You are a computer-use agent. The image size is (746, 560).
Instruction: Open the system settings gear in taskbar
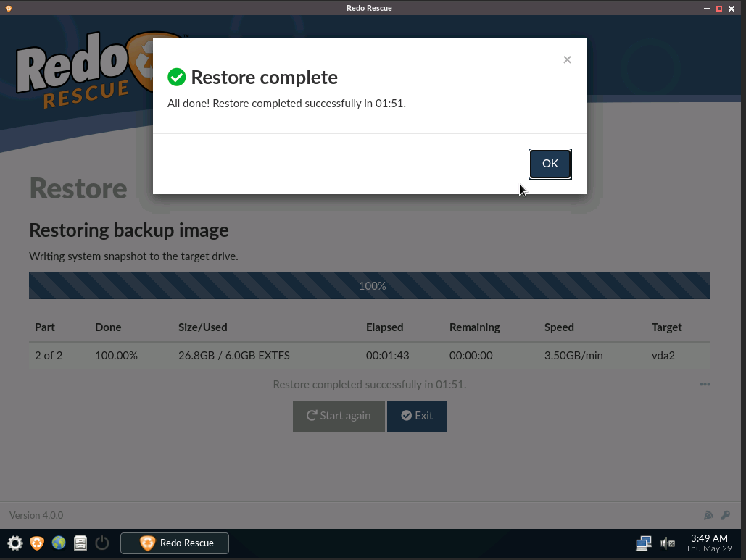15,543
